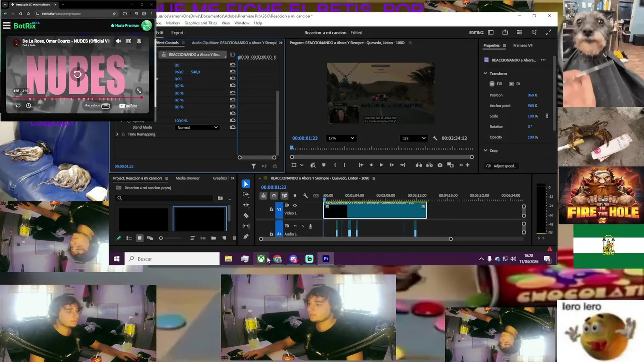Select the Razor tool
Viewport: 644px width, 362px height.
pos(246,216)
